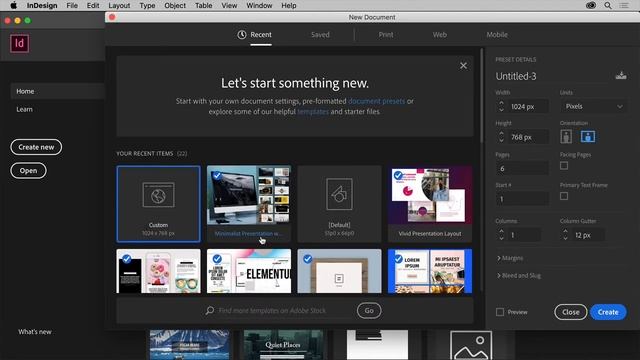This screenshot has width=640, height=360.
Task: Click the InDesign Id logo icon
Action: pyautogui.click(x=20, y=43)
